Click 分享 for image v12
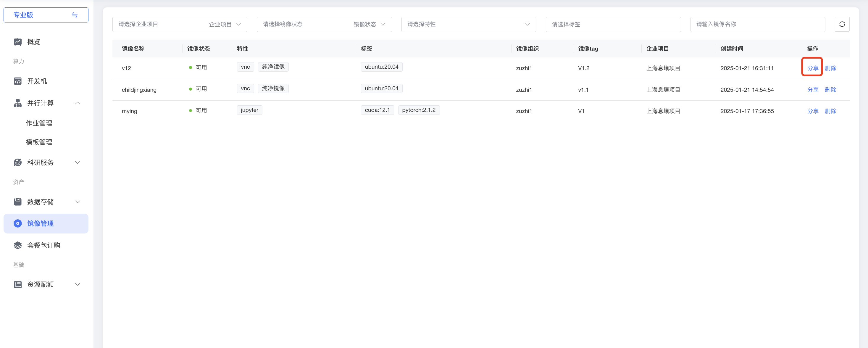The height and width of the screenshot is (348, 868). (813, 68)
